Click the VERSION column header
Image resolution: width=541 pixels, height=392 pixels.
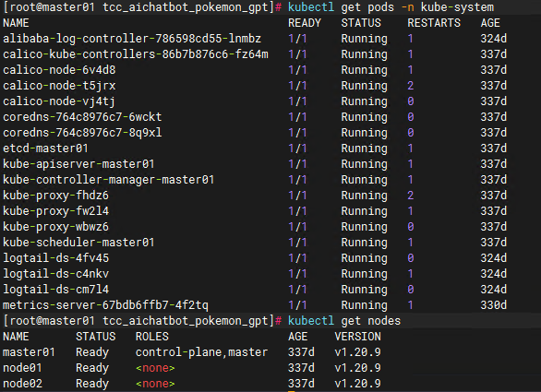click(358, 337)
